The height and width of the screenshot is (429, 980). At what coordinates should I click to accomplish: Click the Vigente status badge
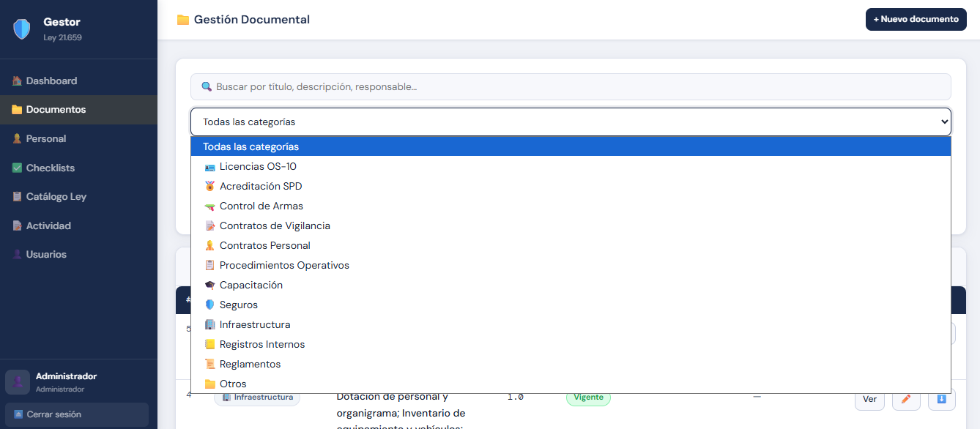click(x=588, y=398)
